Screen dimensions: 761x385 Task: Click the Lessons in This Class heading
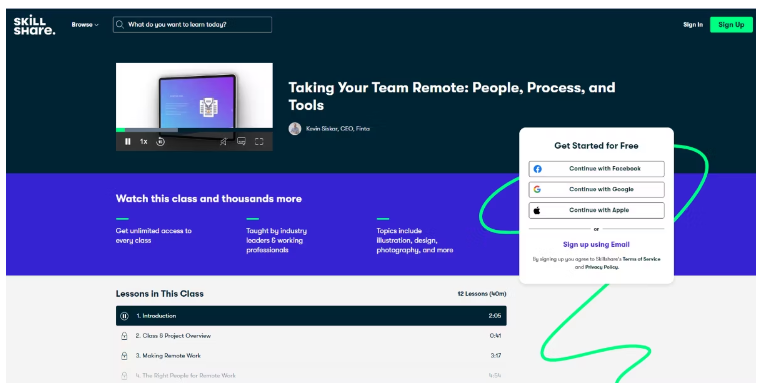click(160, 294)
